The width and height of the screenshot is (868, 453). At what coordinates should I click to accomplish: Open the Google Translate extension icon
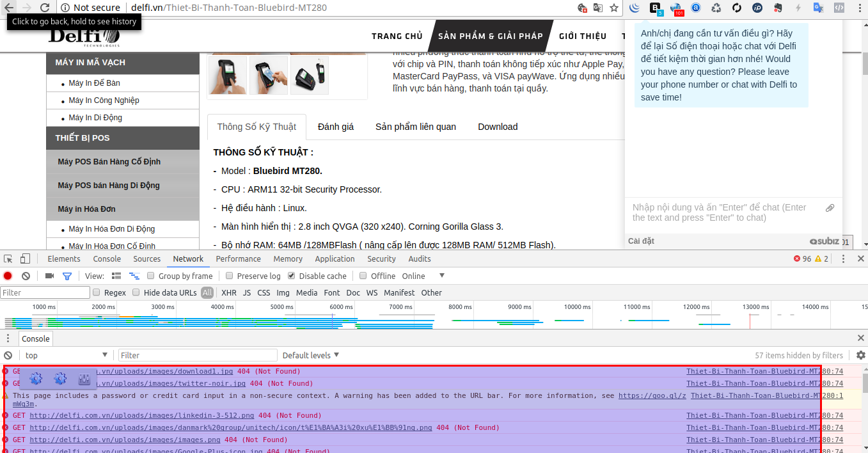point(818,8)
